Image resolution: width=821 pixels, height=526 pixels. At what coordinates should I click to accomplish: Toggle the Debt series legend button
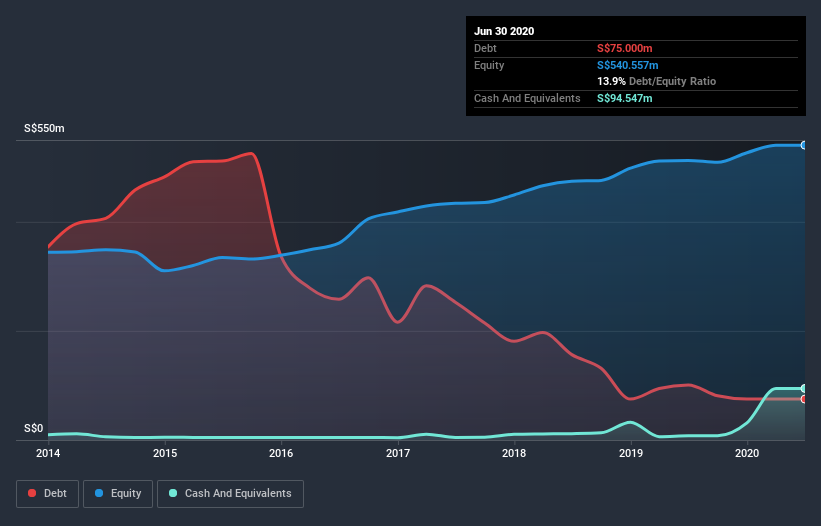(48, 494)
